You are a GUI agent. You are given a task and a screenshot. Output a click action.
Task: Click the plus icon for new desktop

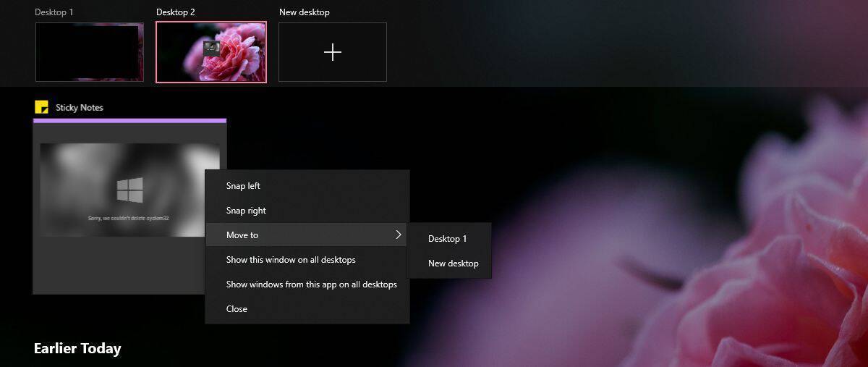coord(333,52)
